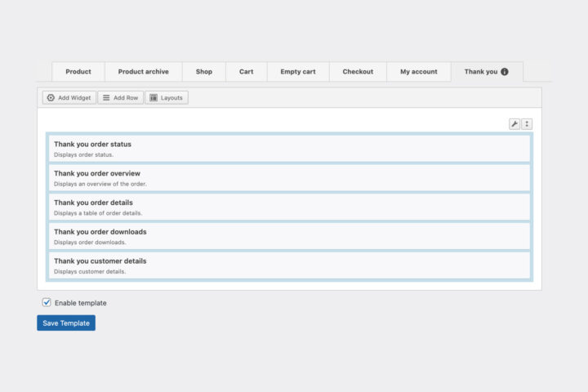
Task: Go to the Cart tab
Action: click(246, 72)
